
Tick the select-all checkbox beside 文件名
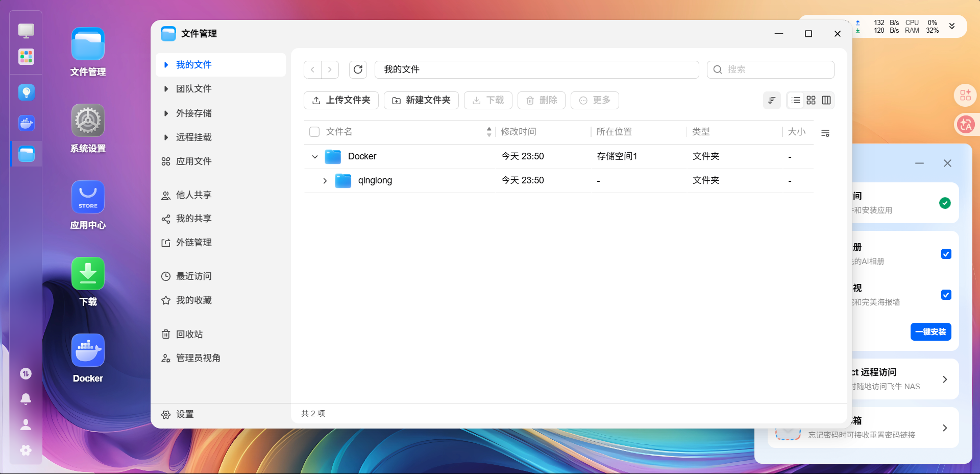pyautogui.click(x=314, y=132)
